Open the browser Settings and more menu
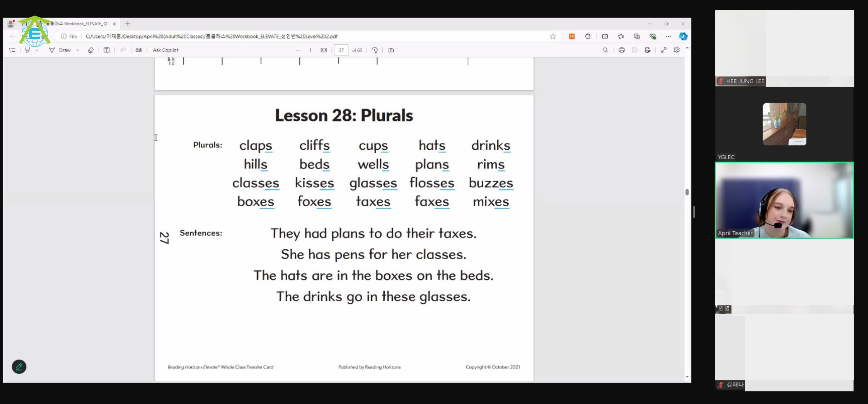This screenshot has height=404, width=868. point(668,37)
